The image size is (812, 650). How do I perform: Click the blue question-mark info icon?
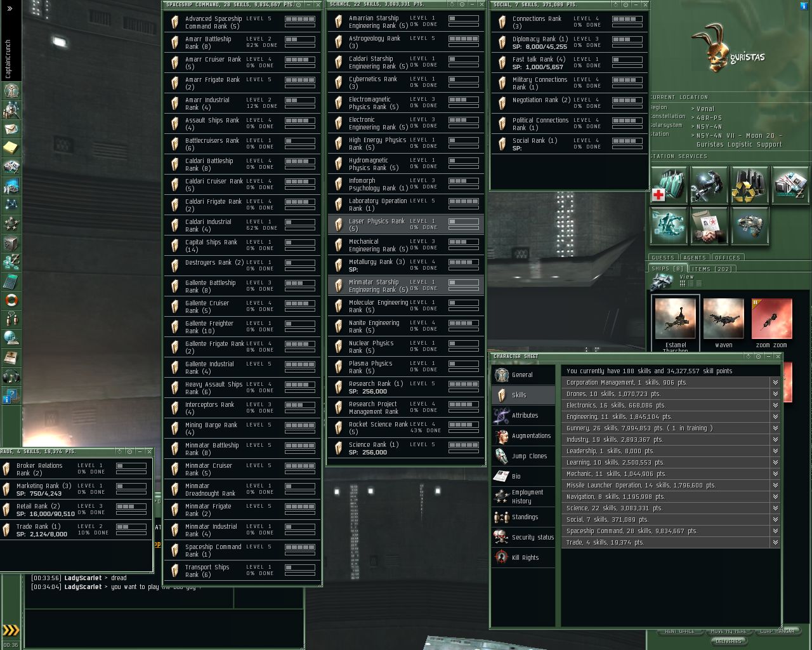coord(11,397)
